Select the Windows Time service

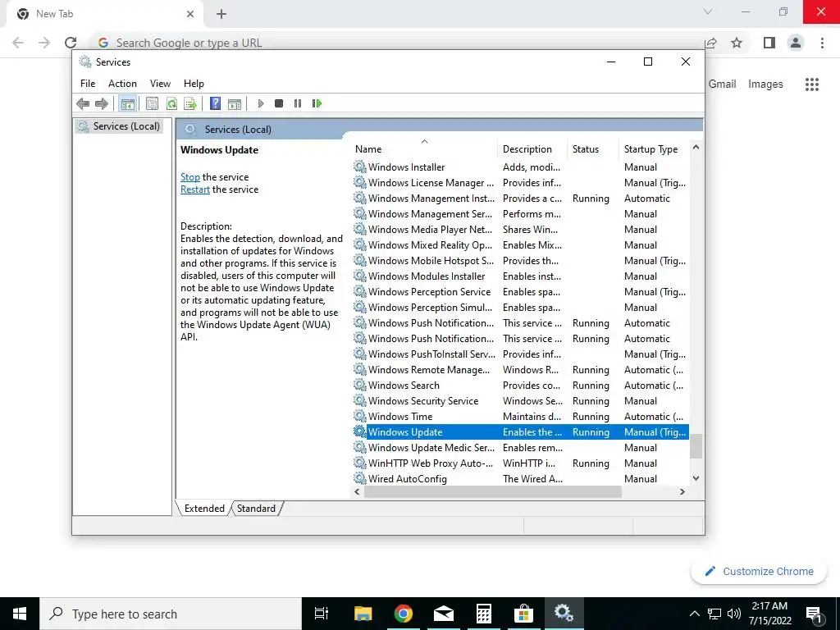pyautogui.click(x=521, y=416)
